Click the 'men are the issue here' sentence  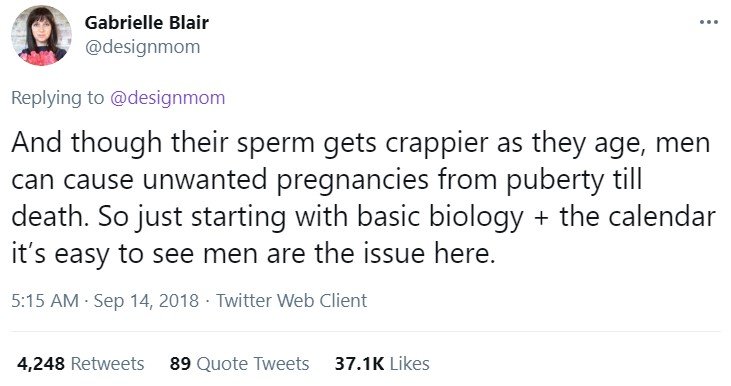point(253,254)
